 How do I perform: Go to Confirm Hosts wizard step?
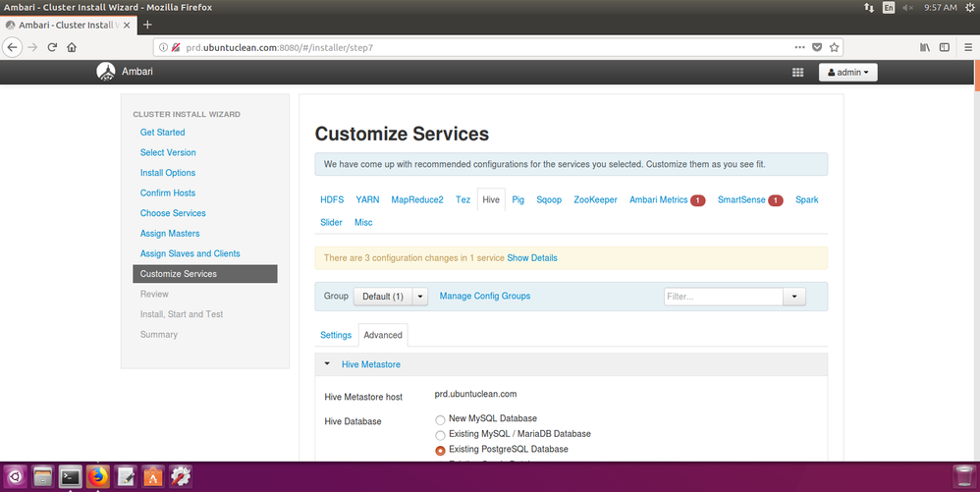(x=168, y=192)
